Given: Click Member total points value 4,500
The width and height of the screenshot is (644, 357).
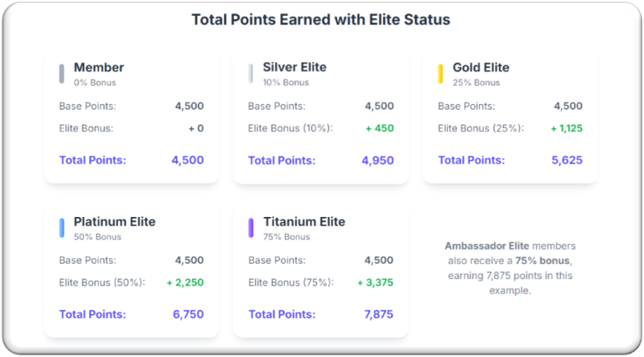Looking at the screenshot, I should click(187, 160).
